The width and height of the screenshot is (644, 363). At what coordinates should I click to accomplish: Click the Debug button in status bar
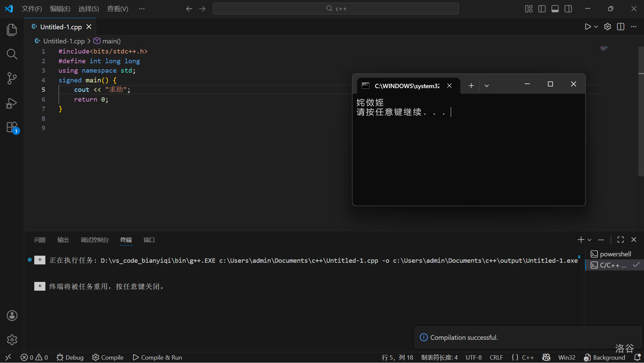70,357
